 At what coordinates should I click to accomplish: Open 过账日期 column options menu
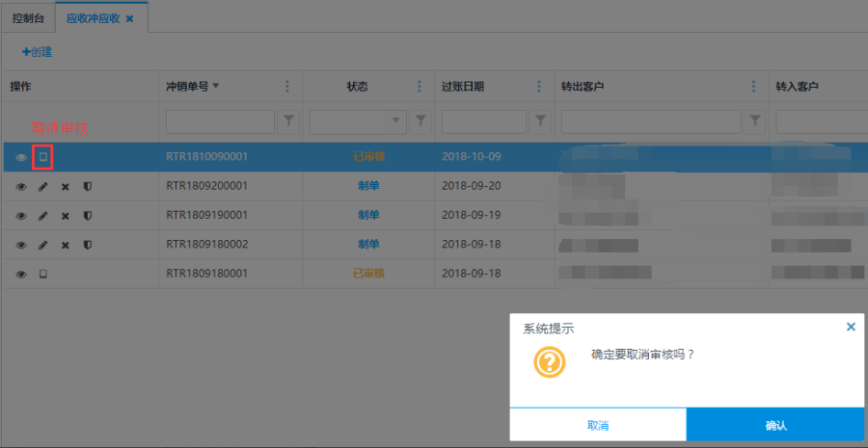click(x=539, y=87)
